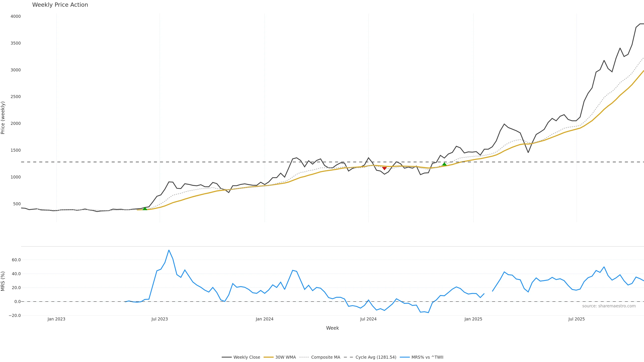The image size is (644, 362).
Task: Click the gold 30W WMA legend line swatch
Action: pos(269,357)
